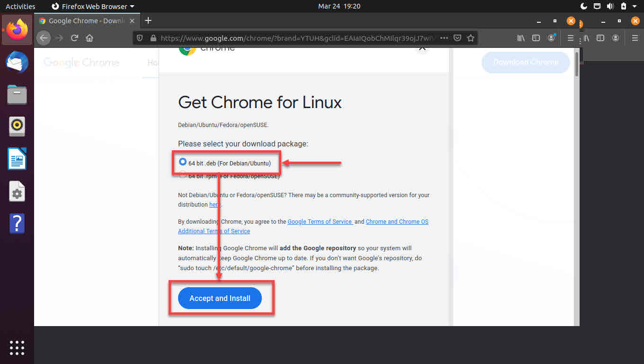
Task: Open the Library icon in front Firefox window
Action: pos(521,38)
